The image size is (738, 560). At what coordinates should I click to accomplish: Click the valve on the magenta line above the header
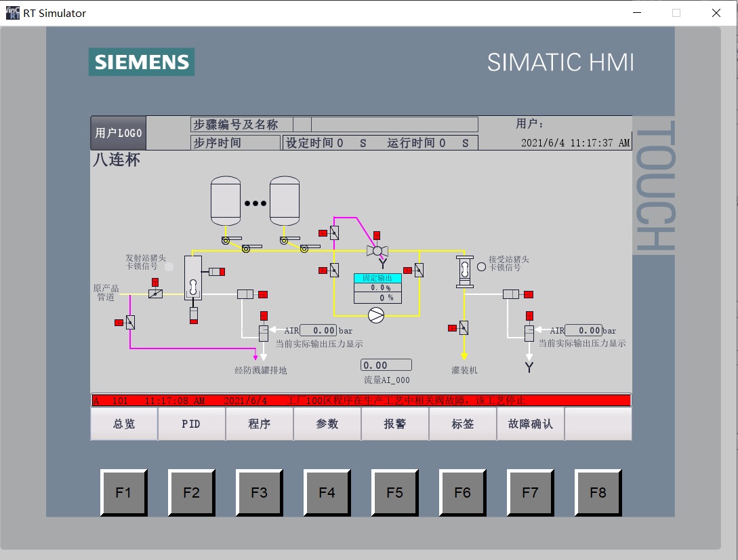[334, 233]
